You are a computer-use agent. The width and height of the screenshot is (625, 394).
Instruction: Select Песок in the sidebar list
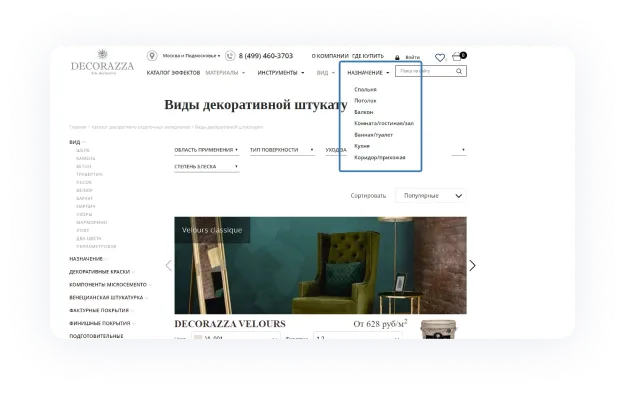point(84,182)
